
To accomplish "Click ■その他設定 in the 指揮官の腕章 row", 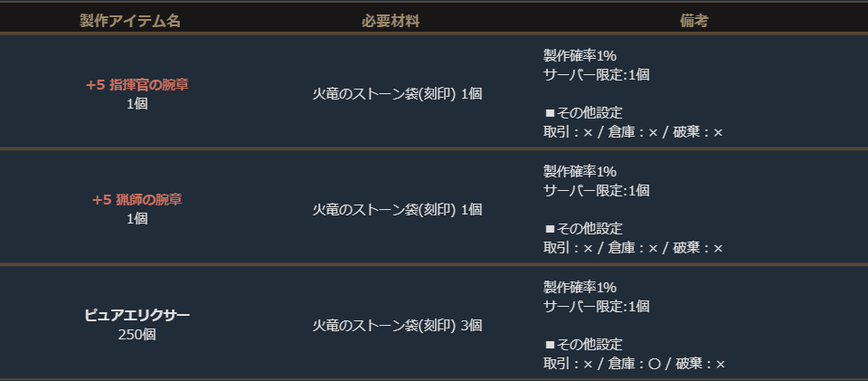I will [583, 113].
